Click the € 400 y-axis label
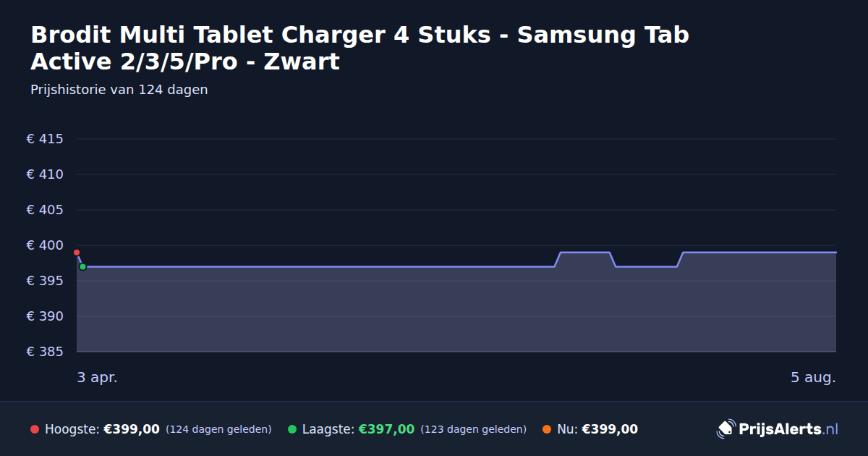 (x=45, y=245)
